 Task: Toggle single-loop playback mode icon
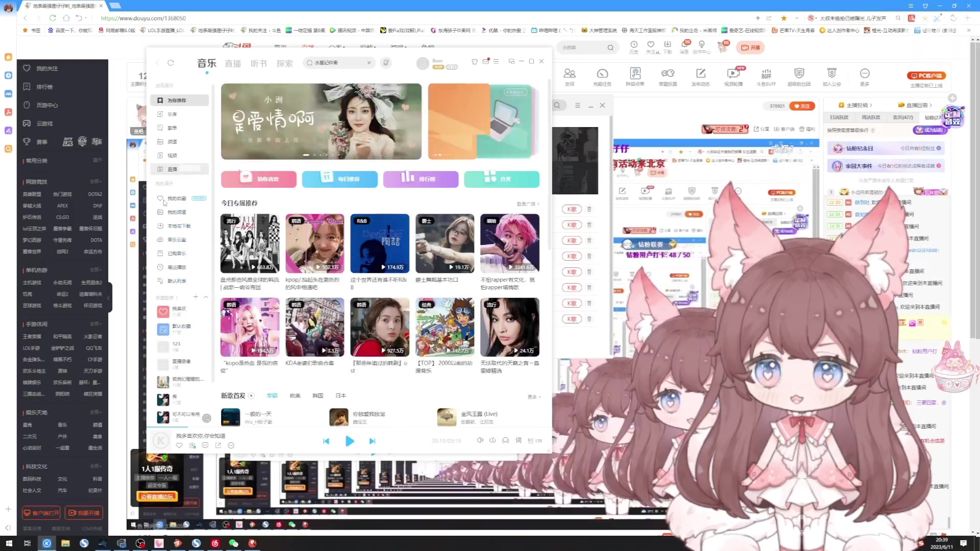click(x=493, y=440)
